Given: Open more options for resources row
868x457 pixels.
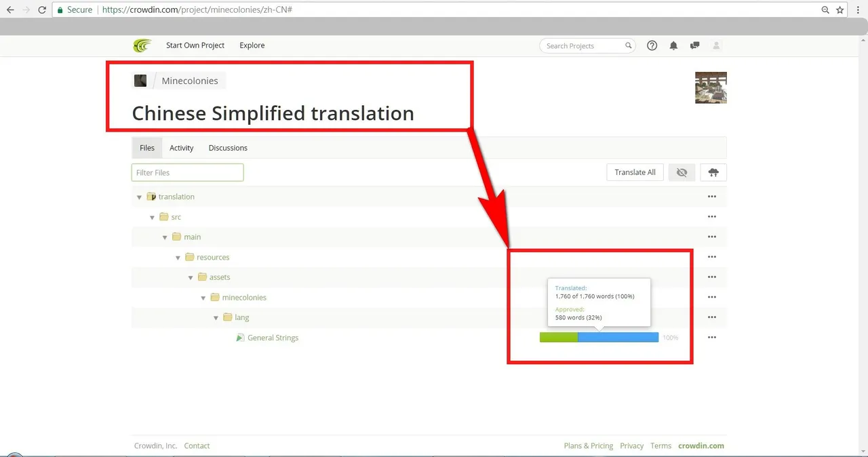Looking at the screenshot, I should click(x=712, y=257).
